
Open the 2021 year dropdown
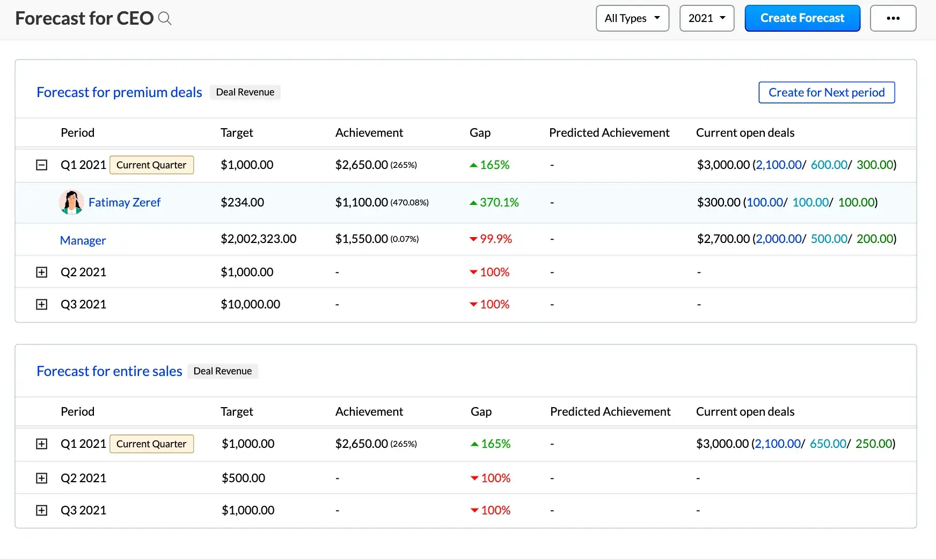[706, 18]
